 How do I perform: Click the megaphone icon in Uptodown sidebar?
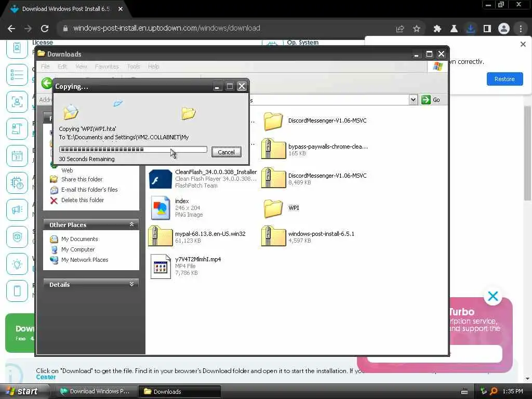[17, 210]
